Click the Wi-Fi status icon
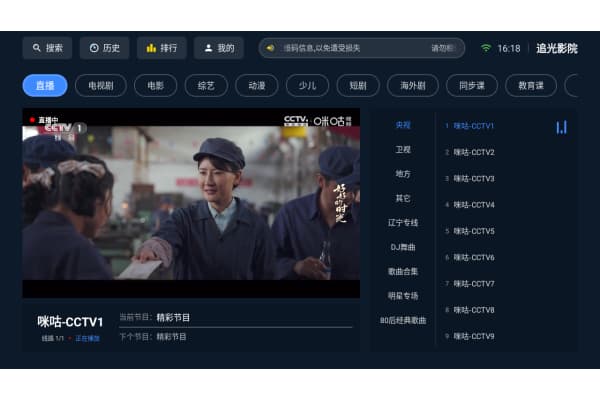The width and height of the screenshot is (600, 400). [x=486, y=48]
